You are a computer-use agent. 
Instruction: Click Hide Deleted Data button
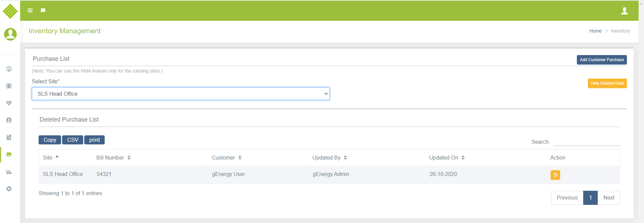607,83
